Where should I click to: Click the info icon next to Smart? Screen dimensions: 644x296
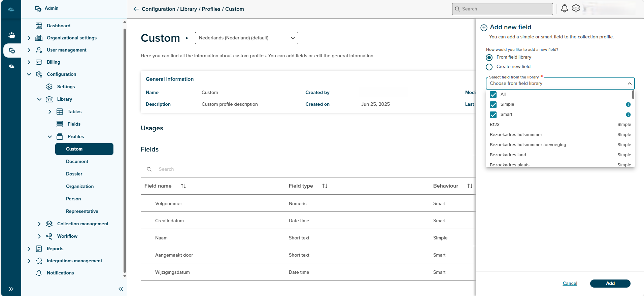pos(628,115)
